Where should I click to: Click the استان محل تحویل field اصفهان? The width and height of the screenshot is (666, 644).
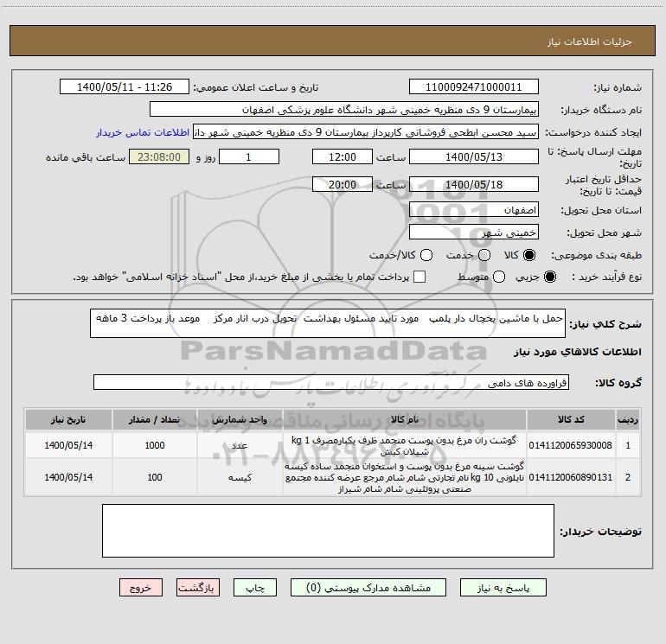pyautogui.click(x=474, y=209)
